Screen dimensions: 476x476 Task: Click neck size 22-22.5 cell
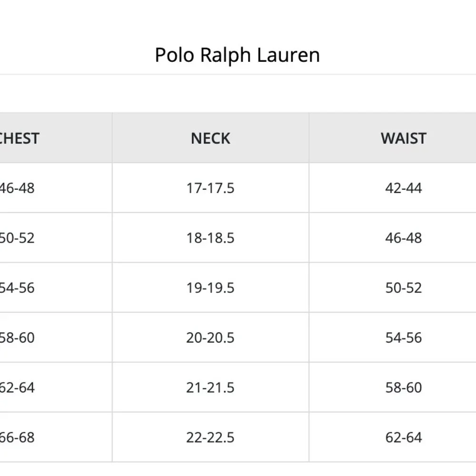click(210, 437)
